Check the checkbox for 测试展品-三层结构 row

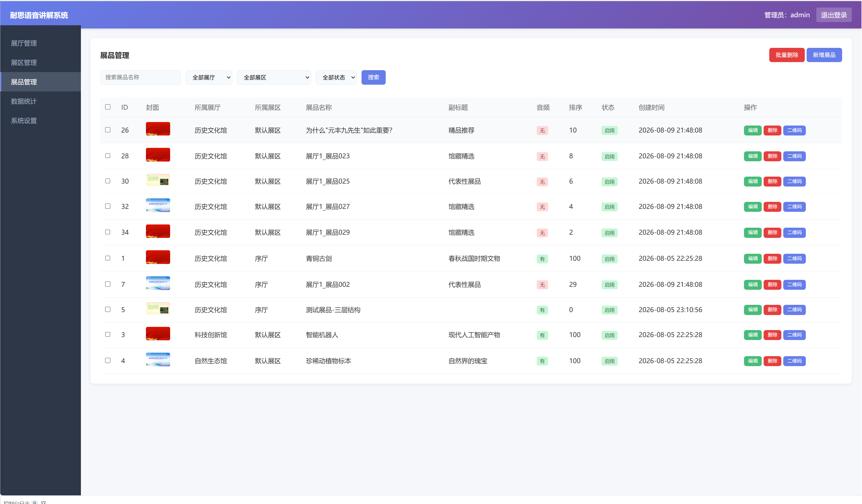click(x=108, y=310)
